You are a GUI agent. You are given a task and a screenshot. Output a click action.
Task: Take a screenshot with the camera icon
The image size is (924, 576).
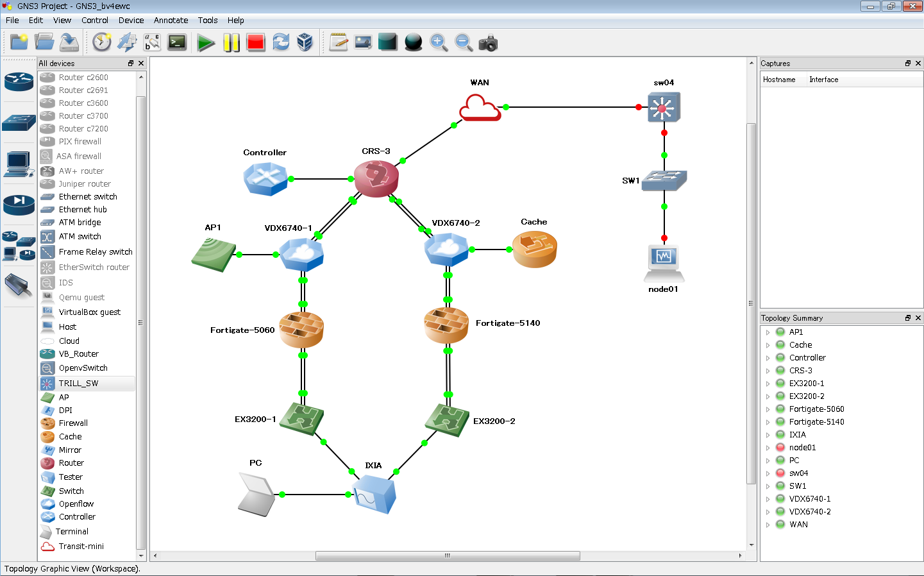click(488, 43)
